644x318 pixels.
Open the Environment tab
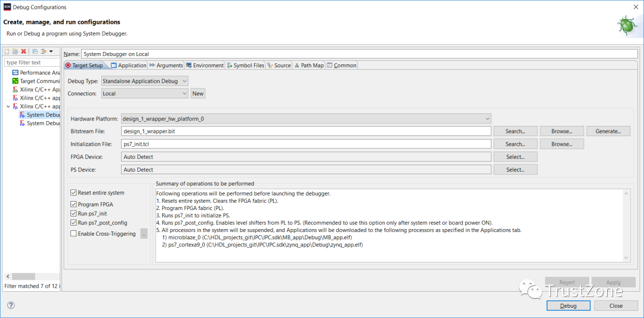pyautogui.click(x=205, y=65)
